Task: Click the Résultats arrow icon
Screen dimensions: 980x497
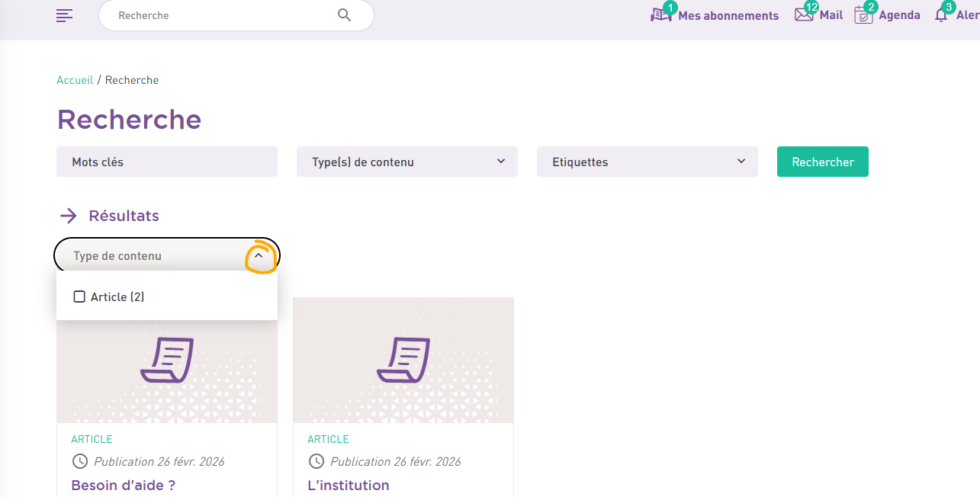Action: [69, 216]
